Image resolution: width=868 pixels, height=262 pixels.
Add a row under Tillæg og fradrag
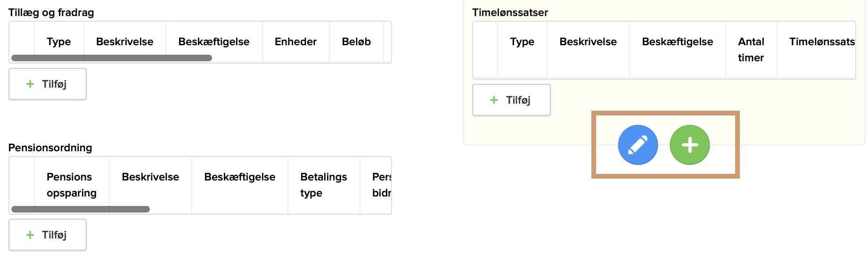coord(47,84)
